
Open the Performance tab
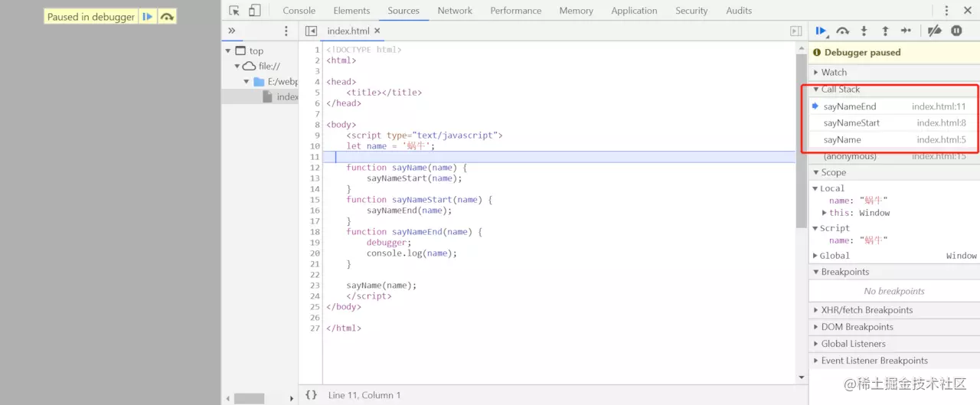(x=516, y=11)
